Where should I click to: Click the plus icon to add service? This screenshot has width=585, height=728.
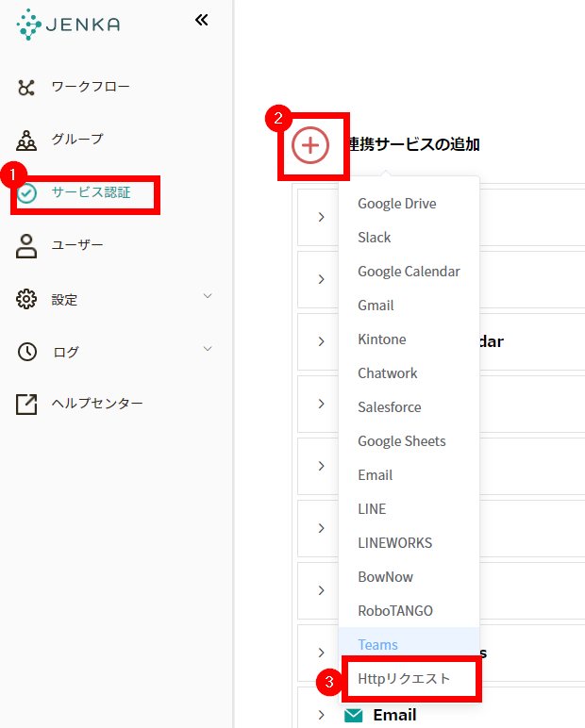(310, 145)
